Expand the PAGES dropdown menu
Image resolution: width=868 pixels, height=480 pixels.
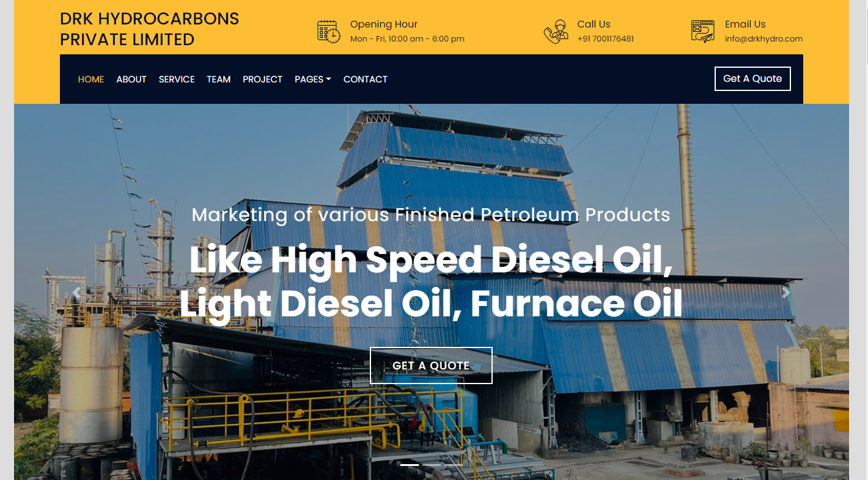[x=313, y=79]
